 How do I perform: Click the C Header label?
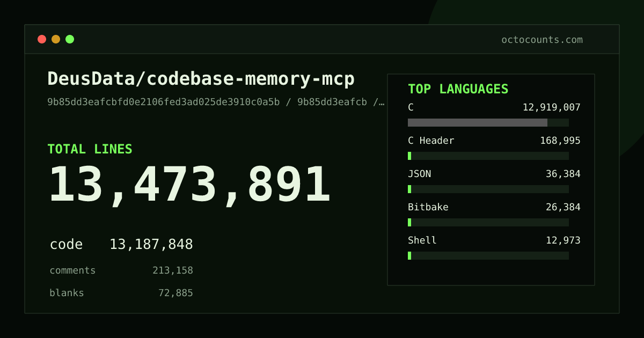point(431,141)
